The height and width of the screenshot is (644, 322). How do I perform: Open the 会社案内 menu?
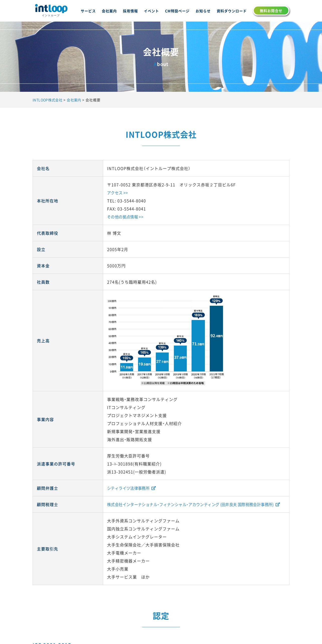coord(109,11)
